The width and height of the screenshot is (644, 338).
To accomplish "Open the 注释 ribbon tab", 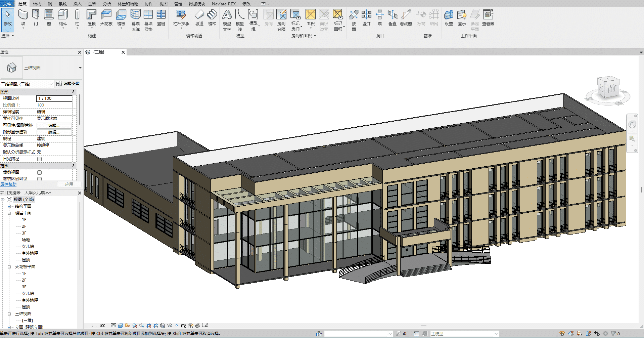I will (92, 4).
